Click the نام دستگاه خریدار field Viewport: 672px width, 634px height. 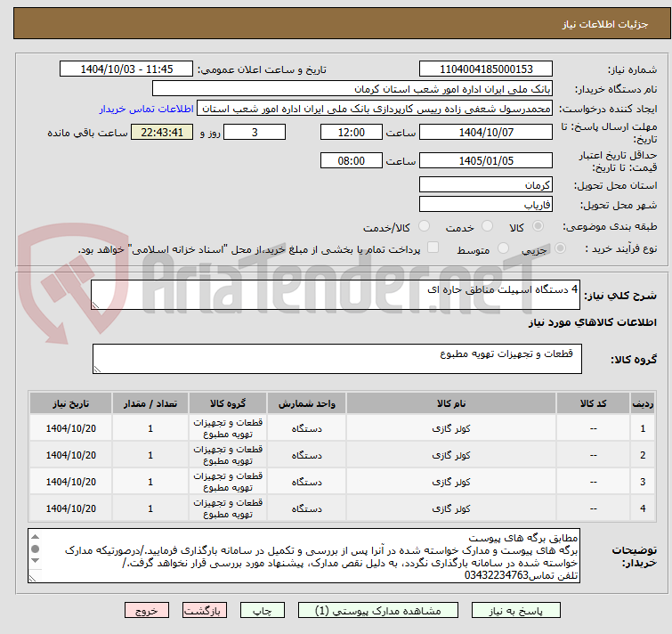(x=352, y=89)
